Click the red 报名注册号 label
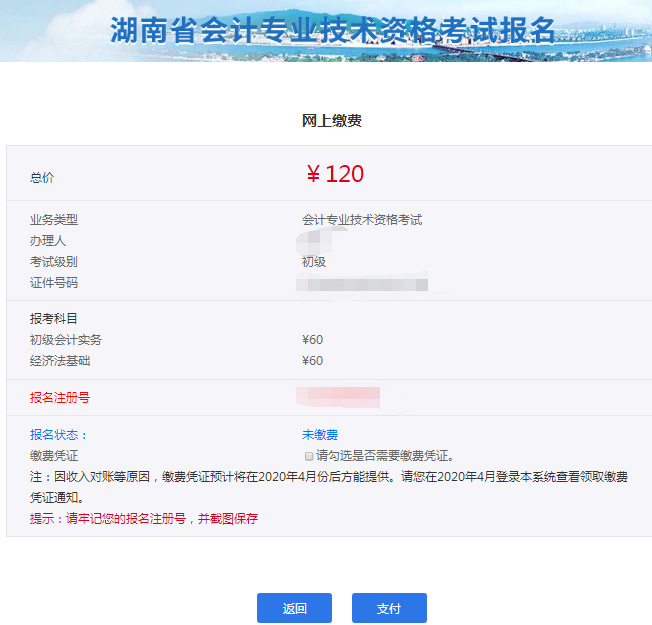The image size is (652, 625). point(60,398)
